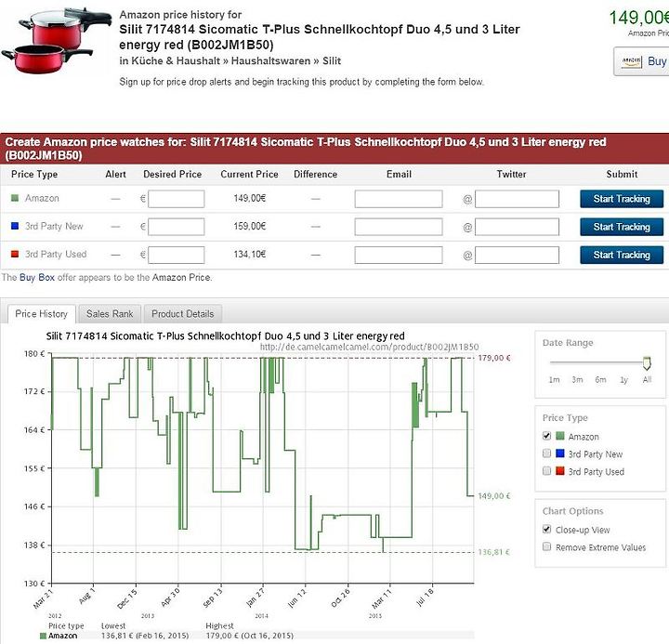Viewport: 669px width, 644px height.
Task: Start tracking the Amazon price
Action: [x=622, y=199]
